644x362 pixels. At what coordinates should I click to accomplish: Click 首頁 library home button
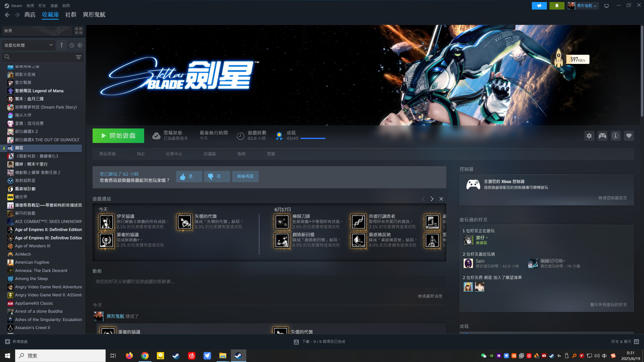(37, 31)
